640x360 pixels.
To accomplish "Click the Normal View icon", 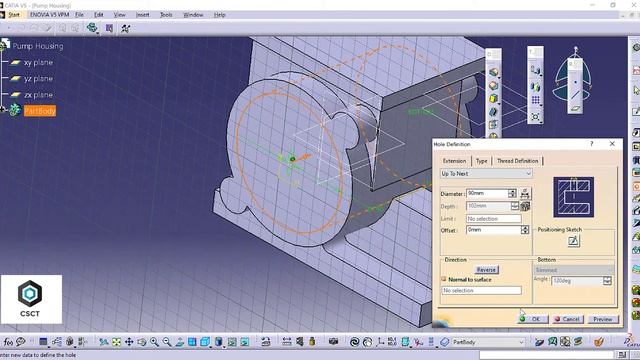I will click(180, 342).
